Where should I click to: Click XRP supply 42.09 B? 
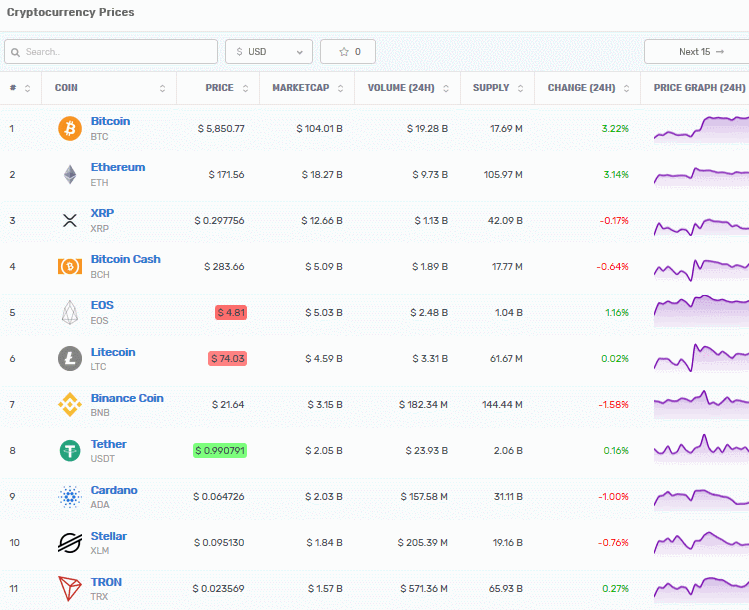(505, 220)
